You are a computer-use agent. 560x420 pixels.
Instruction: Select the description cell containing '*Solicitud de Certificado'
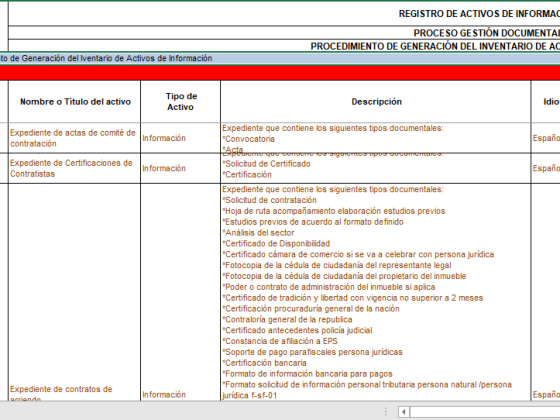376,169
